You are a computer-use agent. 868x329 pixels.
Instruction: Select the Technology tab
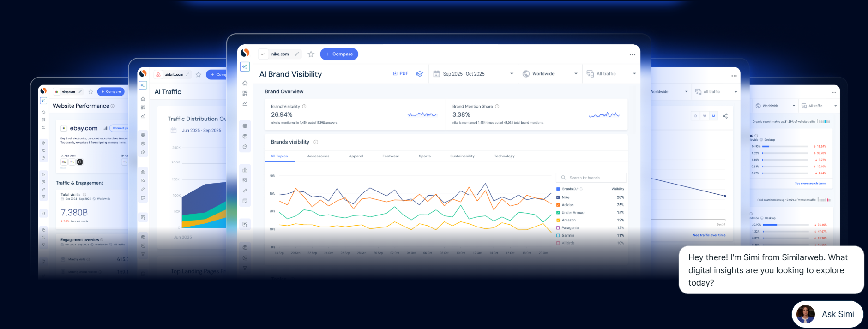pyautogui.click(x=504, y=156)
